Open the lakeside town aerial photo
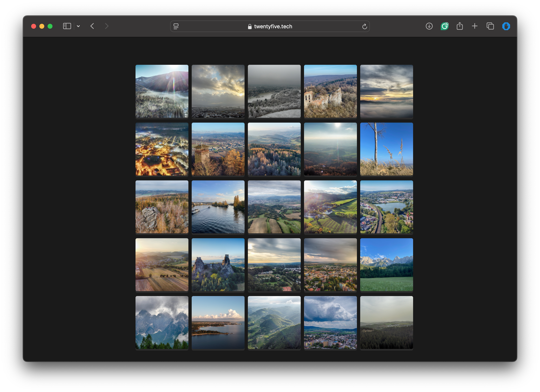Viewport: 540px width, 392px height. 386,207
